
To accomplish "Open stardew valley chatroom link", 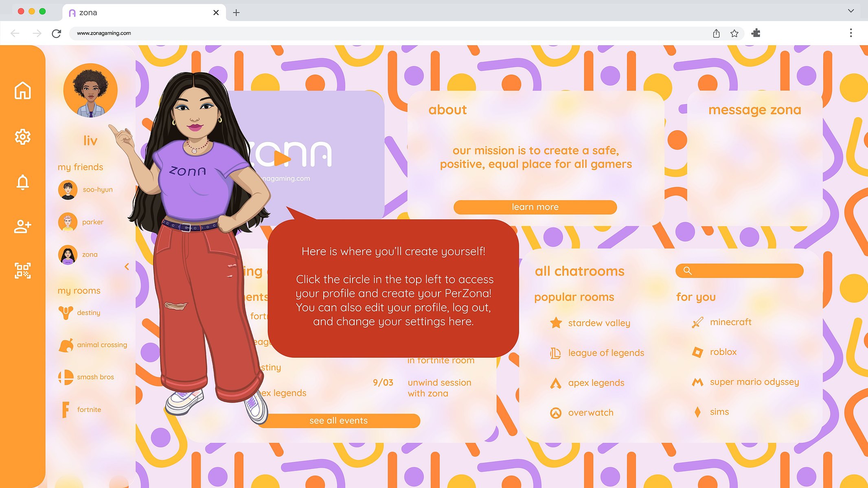I will click(599, 323).
